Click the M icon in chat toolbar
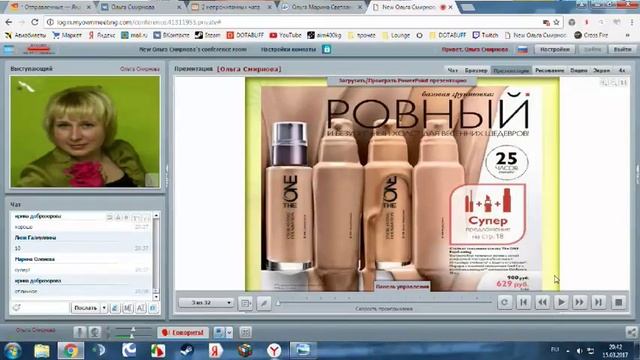640x360 pixels. 128,308
